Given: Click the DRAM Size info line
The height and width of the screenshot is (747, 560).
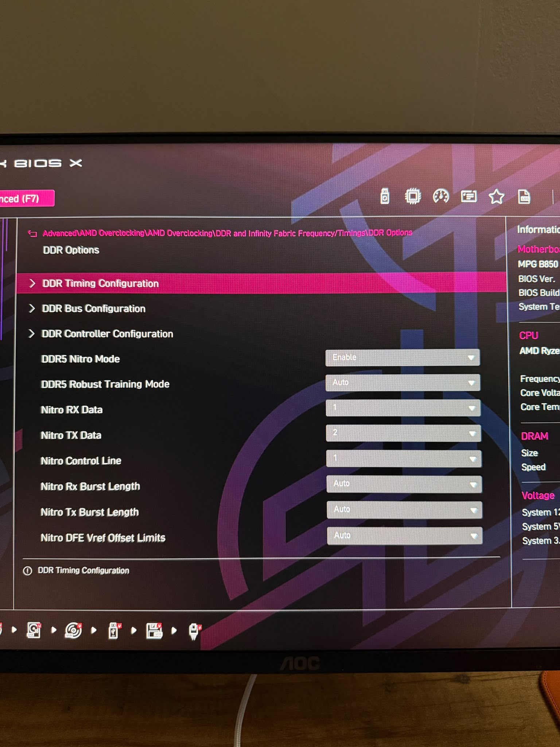Looking at the screenshot, I should click(x=530, y=453).
